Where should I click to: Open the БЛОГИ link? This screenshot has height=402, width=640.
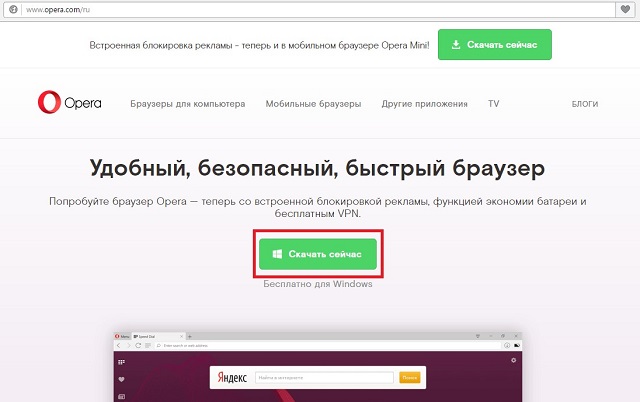[585, 104]
